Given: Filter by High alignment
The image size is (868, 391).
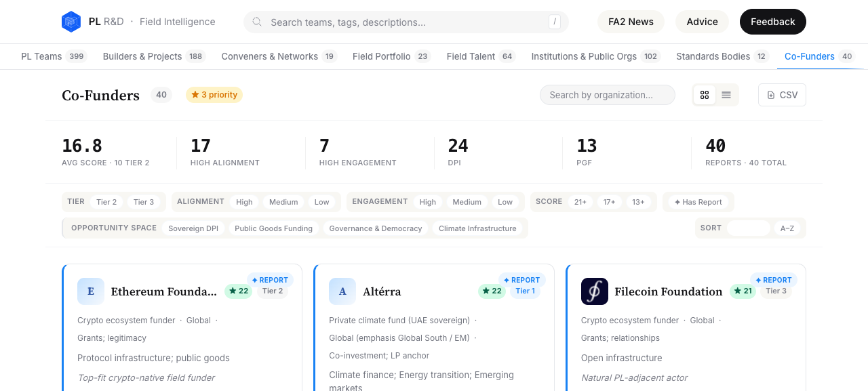Looking at the screenshot, I should pyautogui.click(x=244, y=202).
